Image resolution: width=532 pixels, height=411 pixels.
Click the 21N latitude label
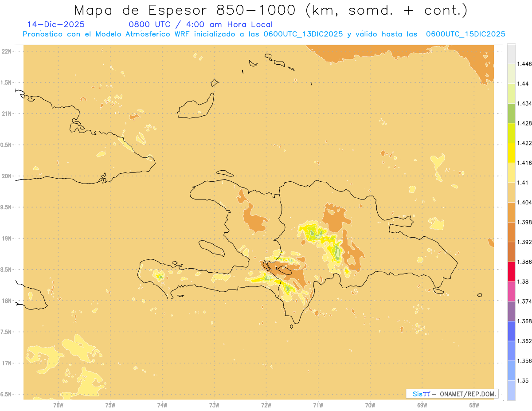[7, 114]
